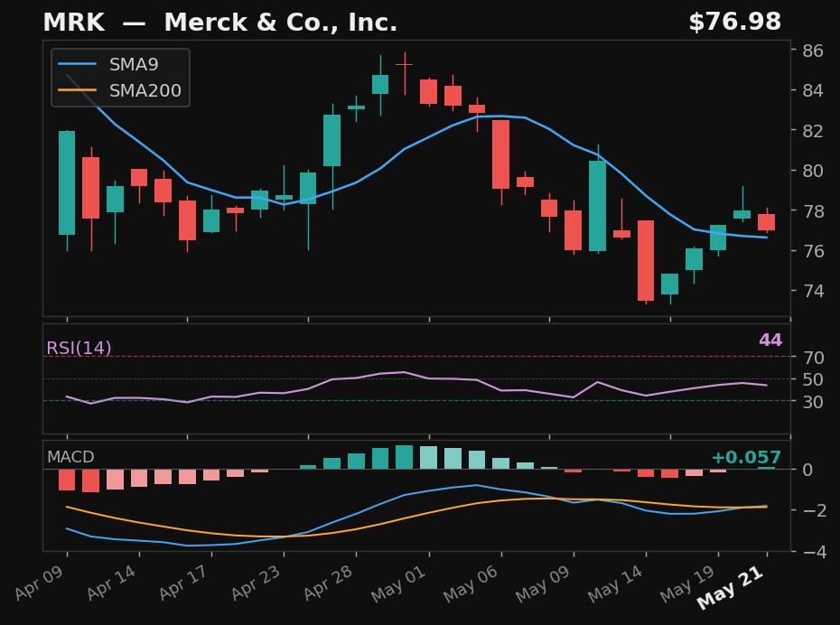840x625 pixels.
Task: Click the Merck & Co., Inc. company name
Action: point(281,23)
